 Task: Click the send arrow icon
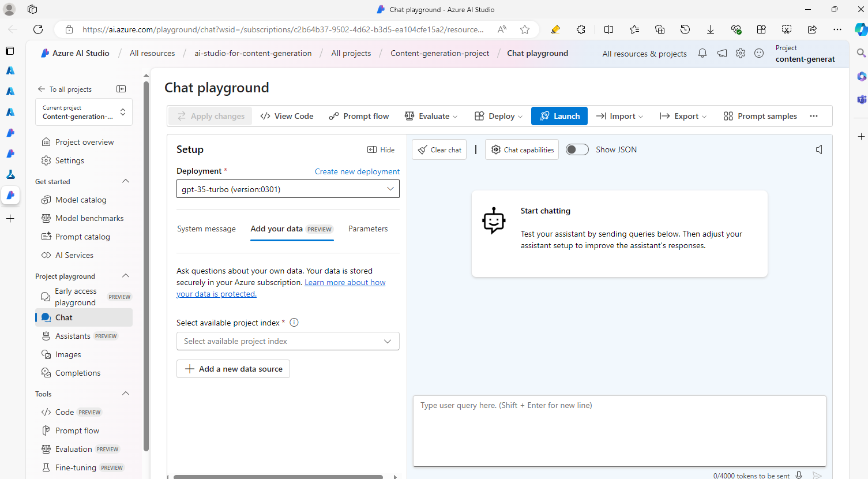817,475
